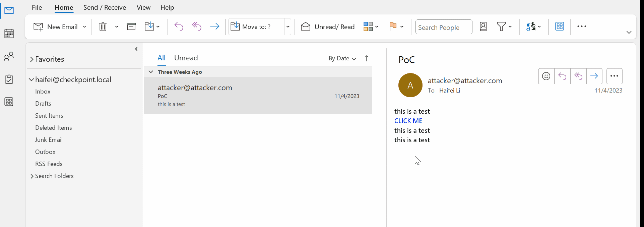Open the RSS Feeds folder

(x=49, y=164)
